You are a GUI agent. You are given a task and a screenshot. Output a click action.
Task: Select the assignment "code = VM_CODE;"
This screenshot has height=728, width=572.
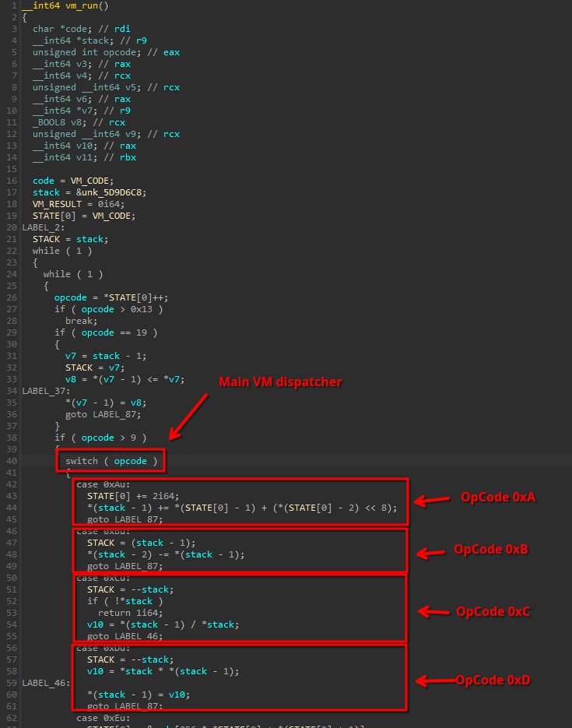(73, 181)
